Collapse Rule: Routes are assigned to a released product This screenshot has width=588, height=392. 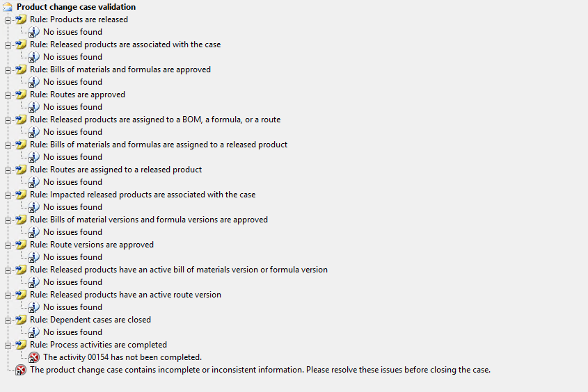click(x=8, y=170)
